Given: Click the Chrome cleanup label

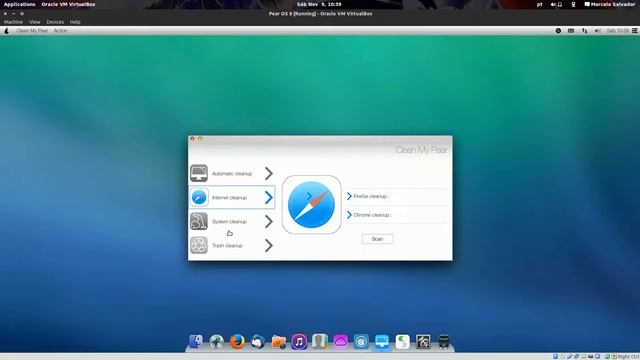Looking at the screenshot, I should click(x=372, y=215).
